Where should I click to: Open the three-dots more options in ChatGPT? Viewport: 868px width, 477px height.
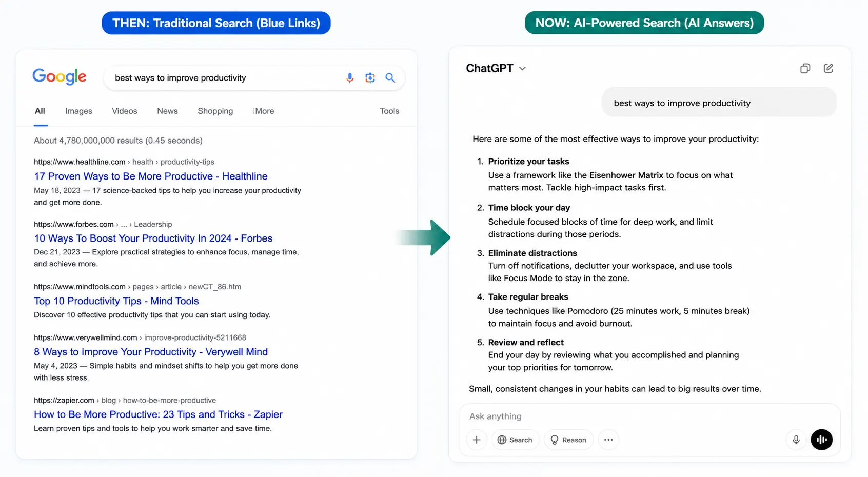point(608,440)
